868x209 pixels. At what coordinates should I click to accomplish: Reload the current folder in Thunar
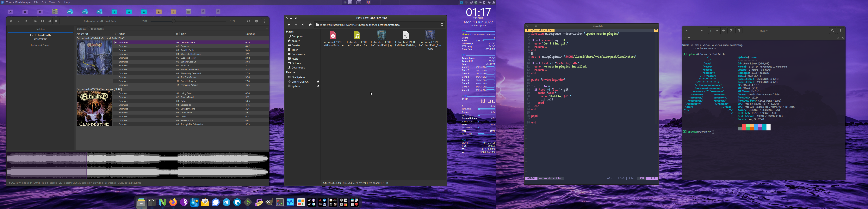442,25
